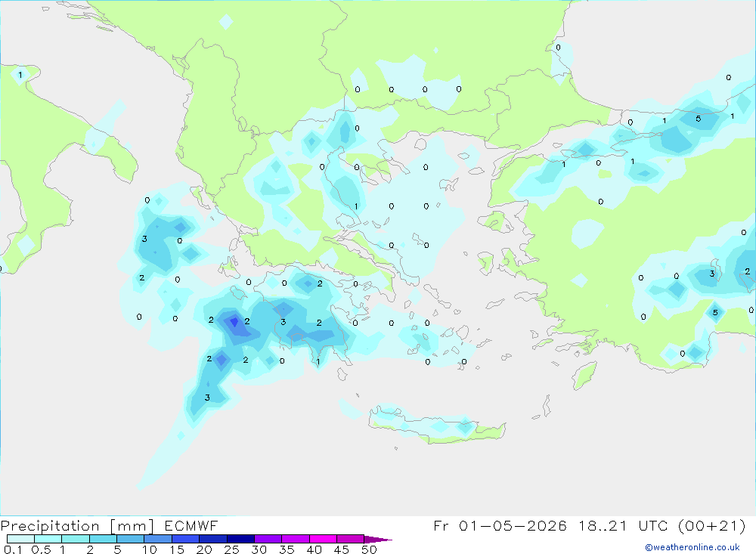Click the 40 to 45 mm magenta swatch
Image resolution: width=756 pixels, height=554 pixels.
coord(323,539)
